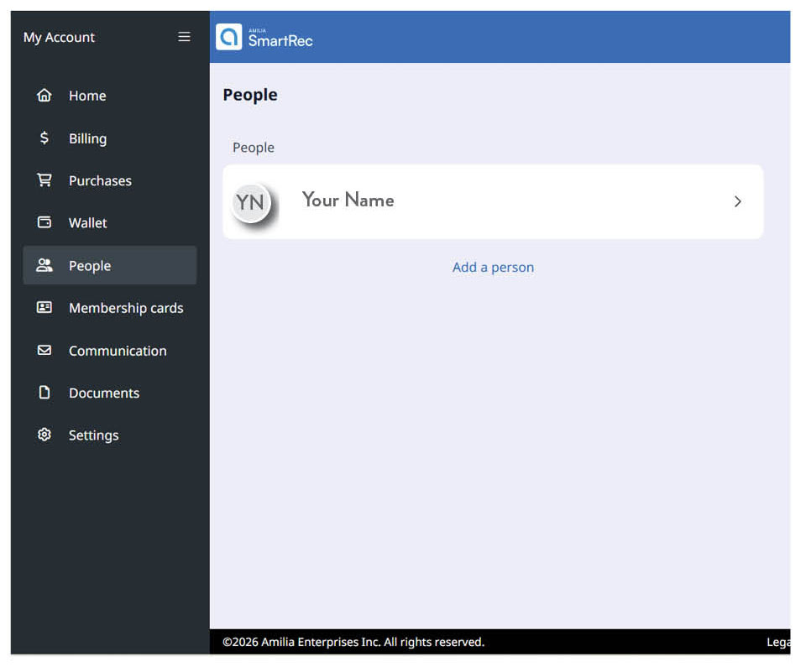Click the Settings gear icon
Screen dimensions: 811x672
(44, 435)
